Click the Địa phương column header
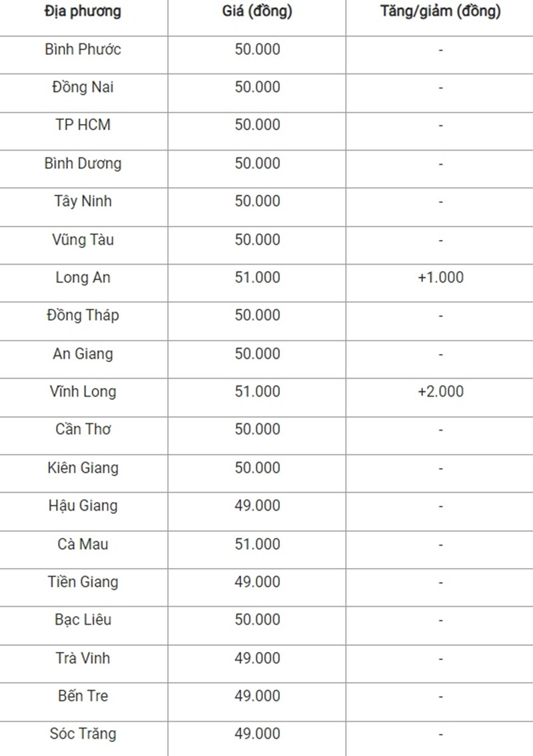This screenshot has height=756, width=533. 83,11
